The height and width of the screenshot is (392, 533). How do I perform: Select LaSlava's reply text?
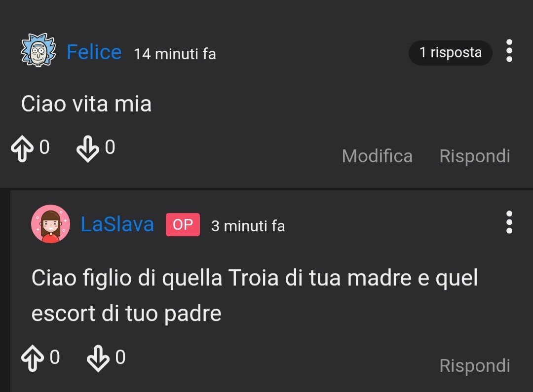(x=255, y=295)
